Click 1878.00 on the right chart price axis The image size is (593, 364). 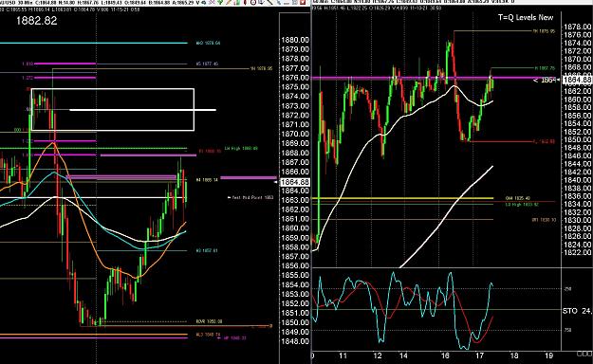click(578, 27)
